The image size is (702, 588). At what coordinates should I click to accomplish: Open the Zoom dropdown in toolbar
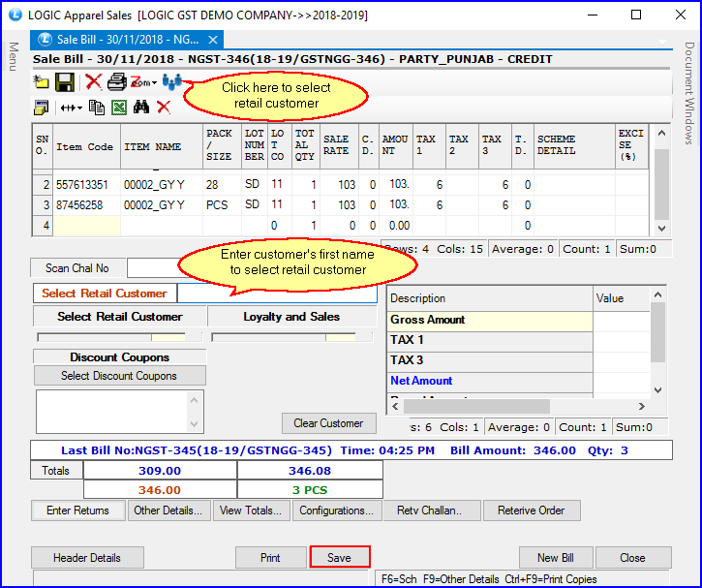(x=143, y=82)
